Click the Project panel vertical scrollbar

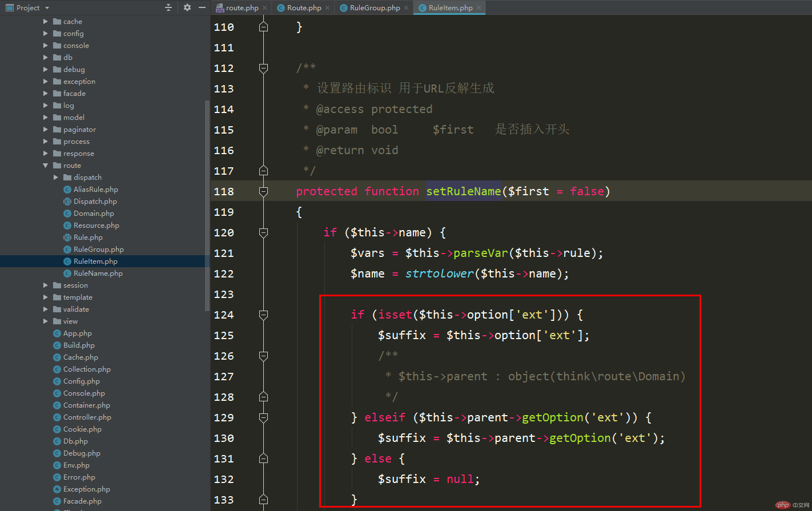pos(207,206)
